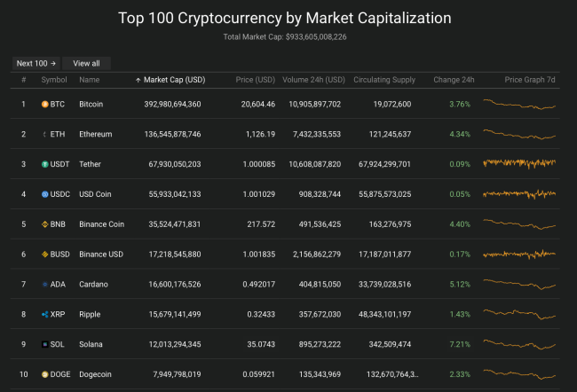Click the Ripple XRP icon
The image size is (577, 392).
pyautogui.click(x=45, y=315)
